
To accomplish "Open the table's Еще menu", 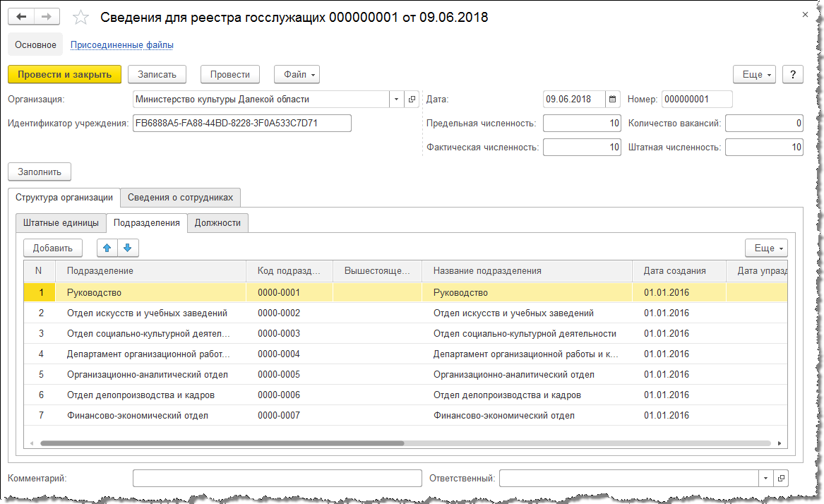I will 766,248.
